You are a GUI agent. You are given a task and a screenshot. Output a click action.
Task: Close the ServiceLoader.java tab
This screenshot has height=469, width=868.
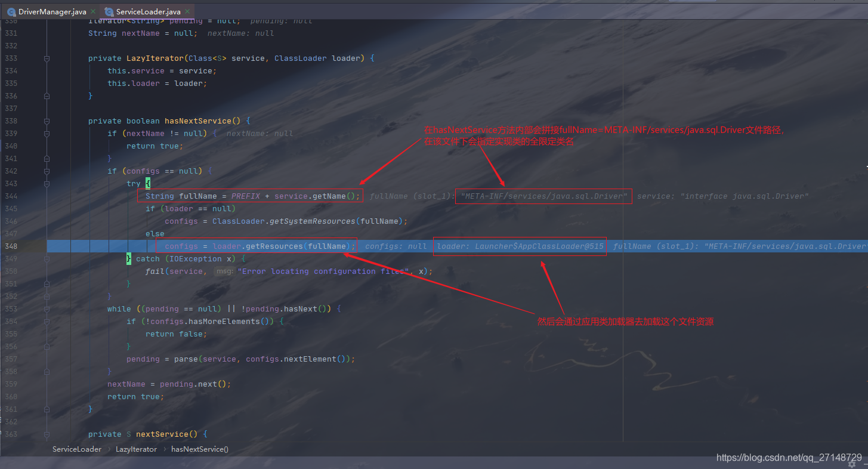click(187, 11)
